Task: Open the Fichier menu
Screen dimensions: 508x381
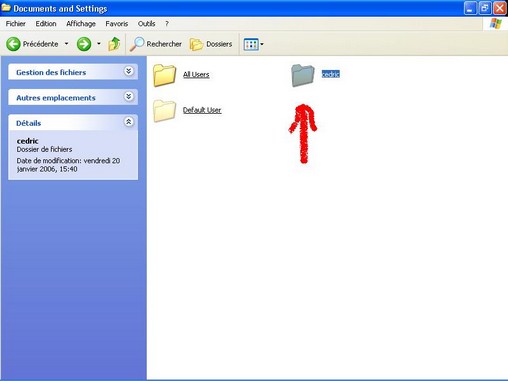Action: pyautogui.click(x=16, y=24)
